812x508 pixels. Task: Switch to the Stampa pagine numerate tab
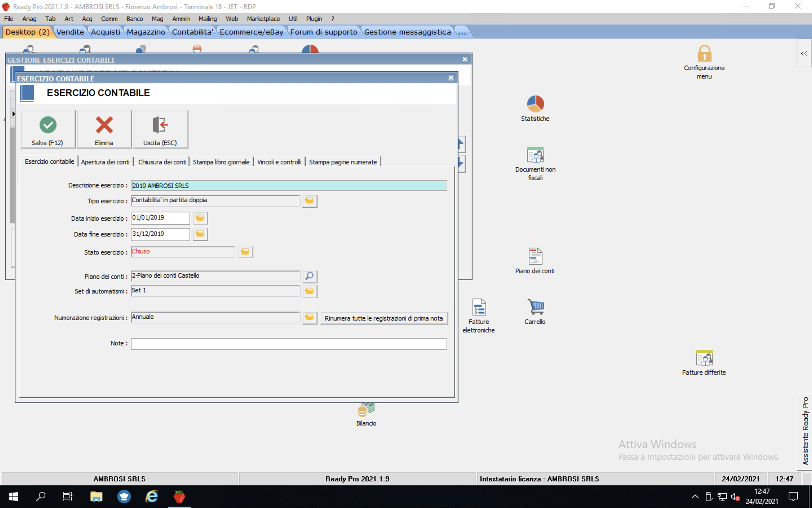coord(343,162)
